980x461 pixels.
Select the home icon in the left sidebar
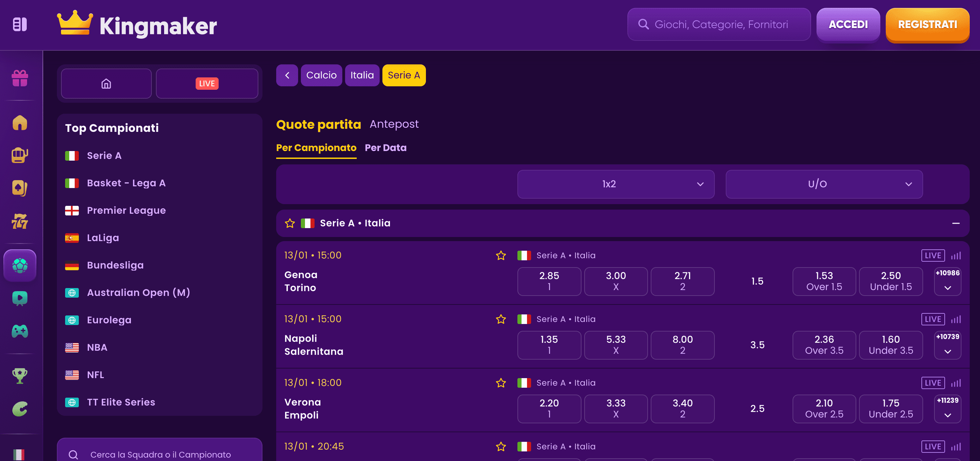(20, 122)
